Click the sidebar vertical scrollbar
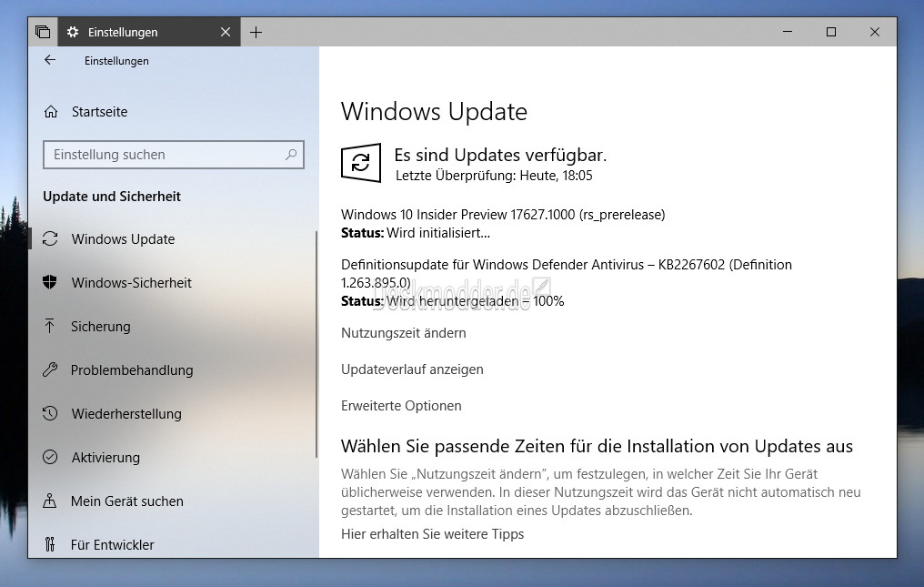This screenshot has height=587, width=924. 316,344
